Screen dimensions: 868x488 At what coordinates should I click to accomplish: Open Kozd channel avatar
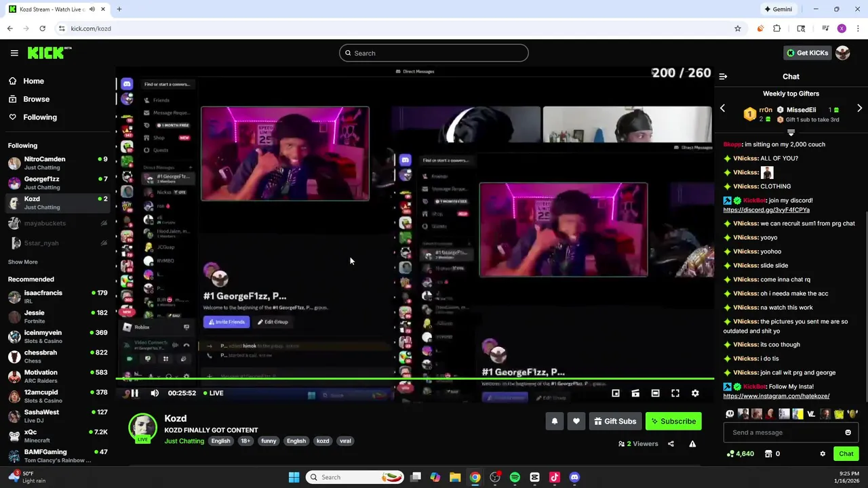(x=143, y=428)
